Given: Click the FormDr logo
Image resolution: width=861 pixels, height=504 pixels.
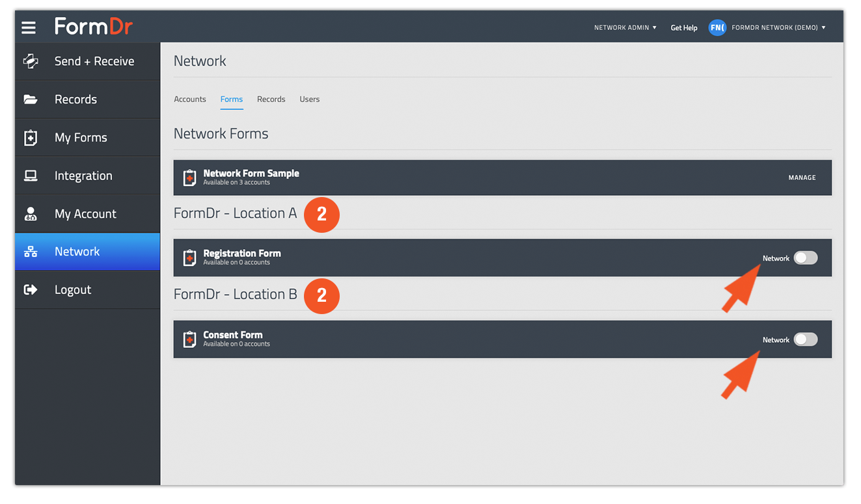Looking at the screenshot, I should 94,27.
